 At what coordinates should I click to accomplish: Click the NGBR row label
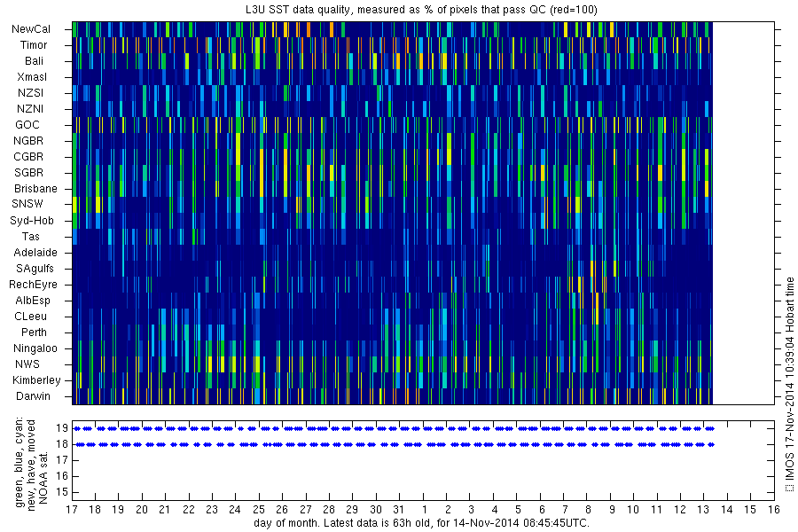click(28, 140)
